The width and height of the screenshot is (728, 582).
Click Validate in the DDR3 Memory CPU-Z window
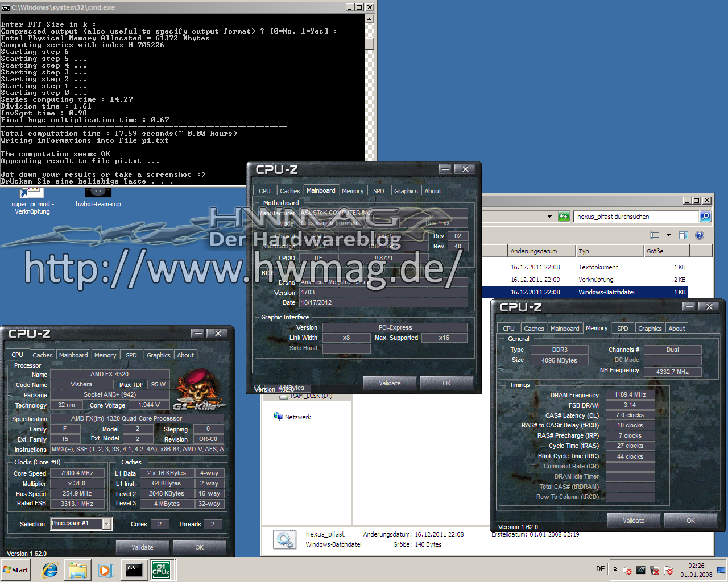click(x=634, y=521)
